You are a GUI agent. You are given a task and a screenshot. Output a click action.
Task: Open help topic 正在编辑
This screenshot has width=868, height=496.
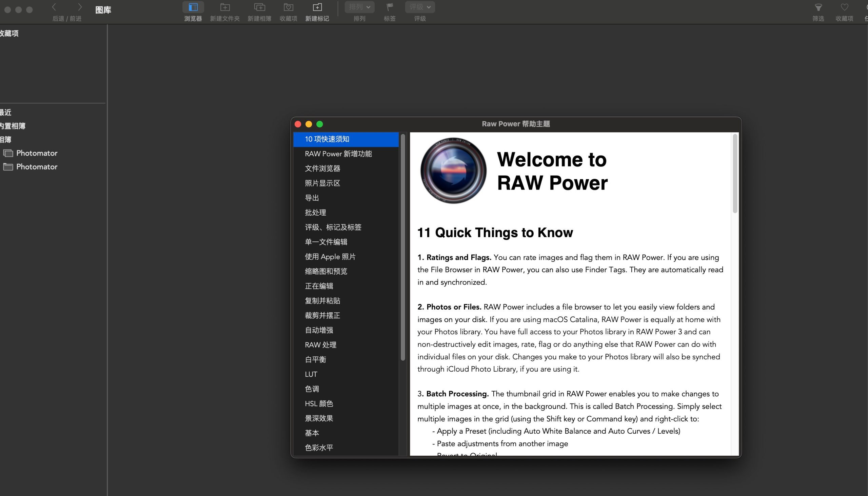(346, 286)
